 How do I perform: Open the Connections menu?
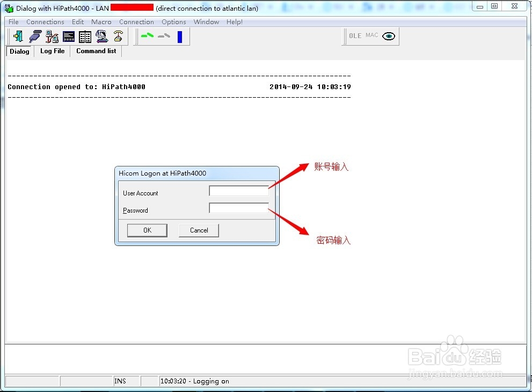point(45,21)
